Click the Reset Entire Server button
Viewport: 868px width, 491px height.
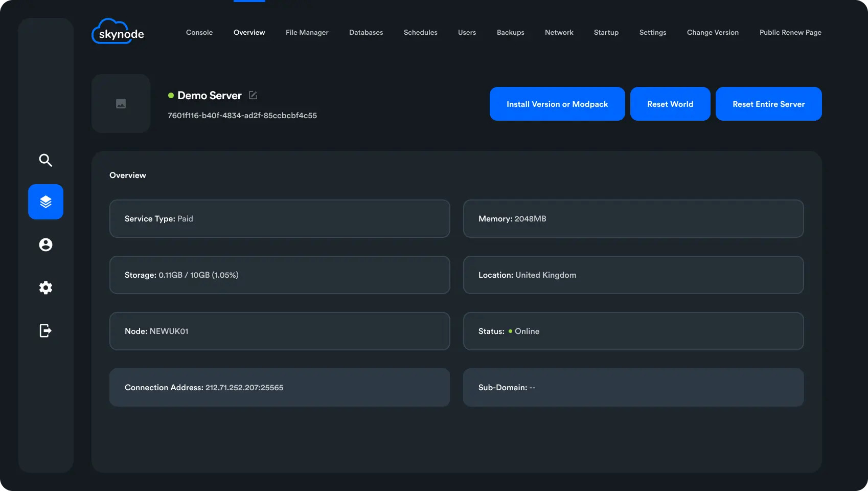(x=768, y=104)
